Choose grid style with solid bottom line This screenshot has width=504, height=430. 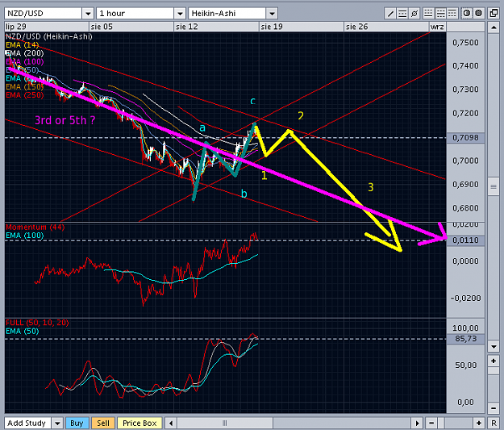tap(428, 14)
